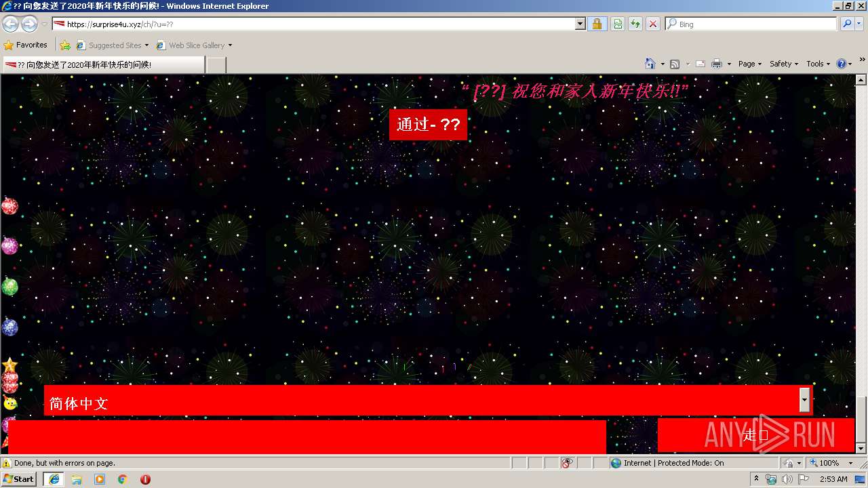The image size is (868, 488).
Task: Click the Read Mail envelope icon
Action: pyautogui.click(x=701, y=64)
